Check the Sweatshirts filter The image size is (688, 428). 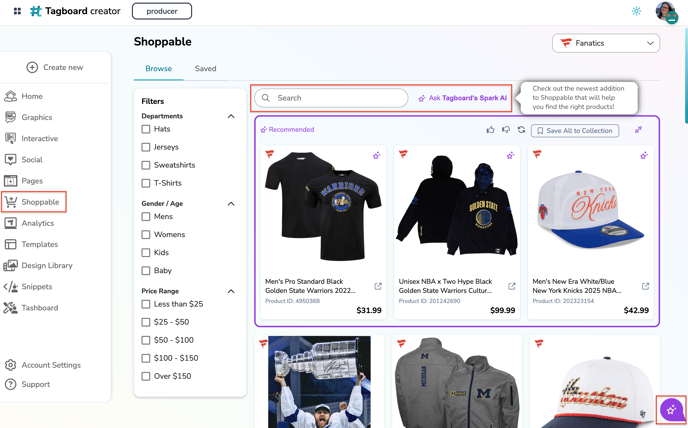click(146, 165)
